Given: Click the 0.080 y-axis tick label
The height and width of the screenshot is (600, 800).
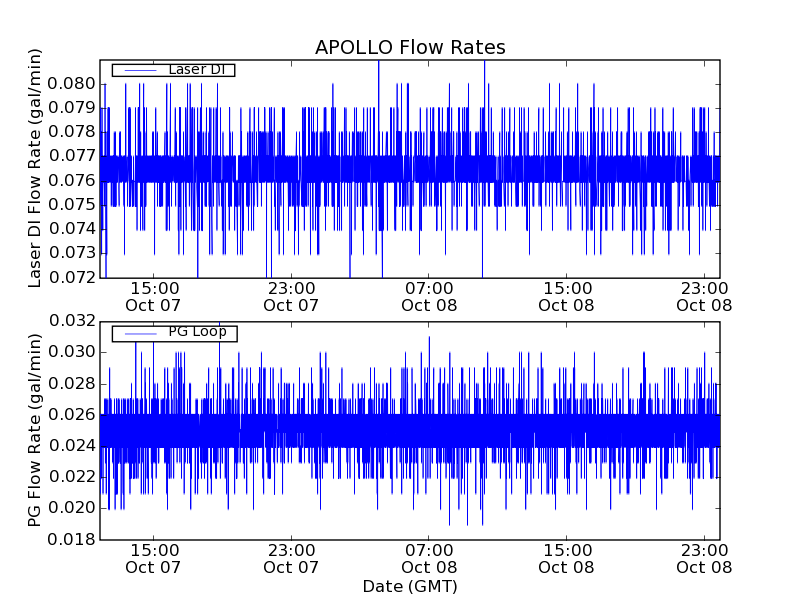Looking at the screenshot, I should (x=72, y=84).
